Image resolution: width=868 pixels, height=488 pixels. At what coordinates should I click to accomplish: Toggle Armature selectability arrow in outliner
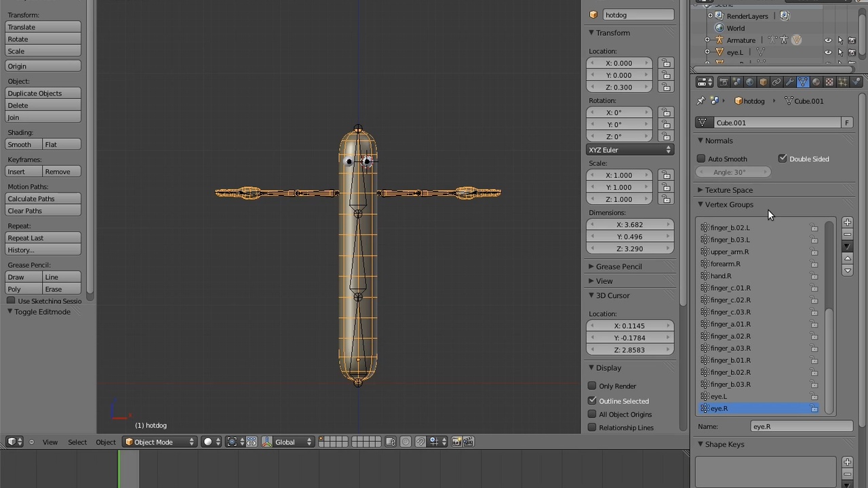pos(840,41)
